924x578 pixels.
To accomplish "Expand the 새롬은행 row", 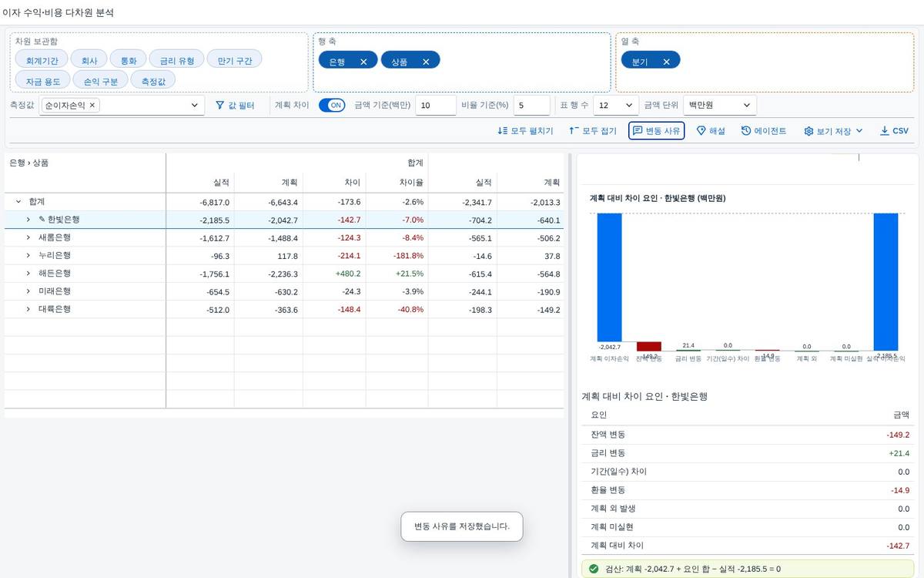I will [x=28, y=237].
